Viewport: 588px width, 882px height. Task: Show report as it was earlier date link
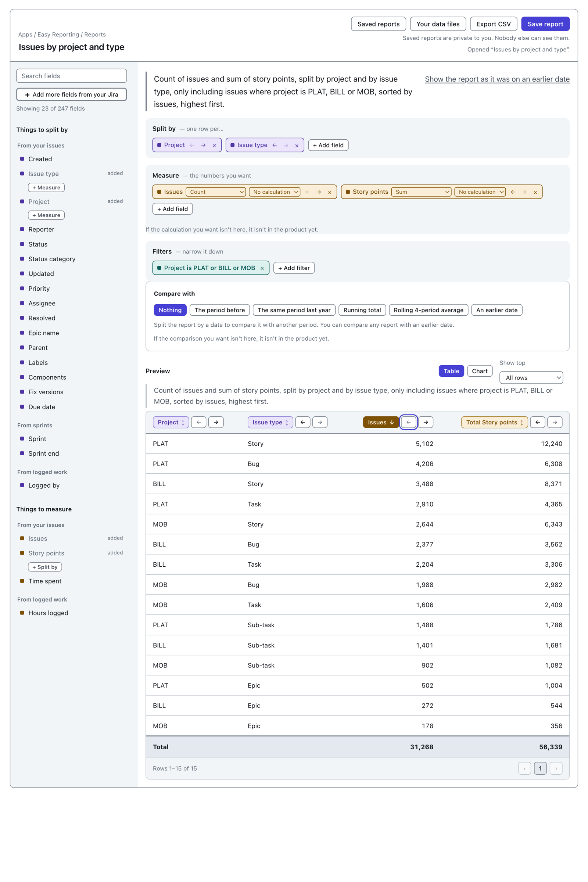pos(497,79)
